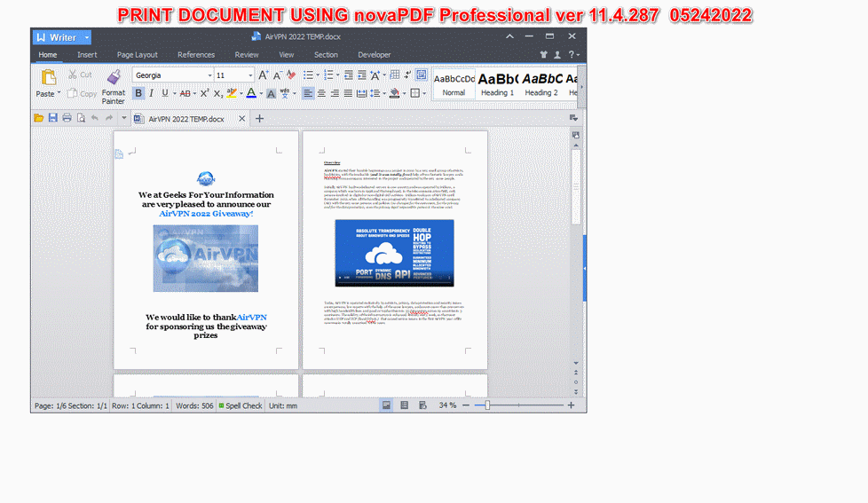Click the text highlight color icon
868x503 pixels.
coord(232,93)
